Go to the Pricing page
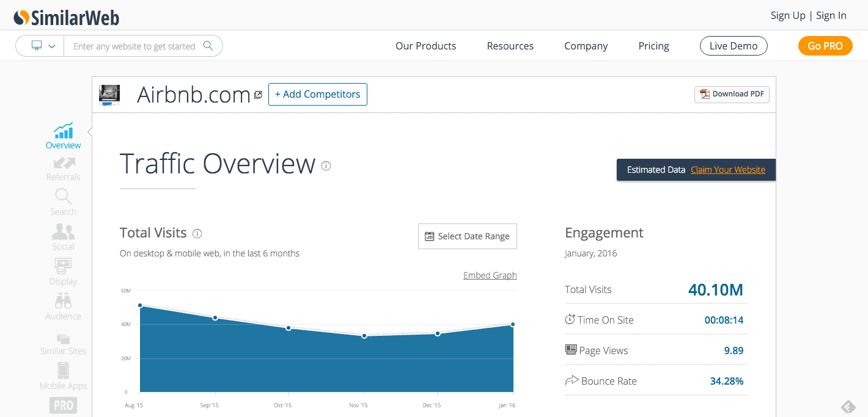The width and height of the screenshot is (868, 417). tap(653, 46)
